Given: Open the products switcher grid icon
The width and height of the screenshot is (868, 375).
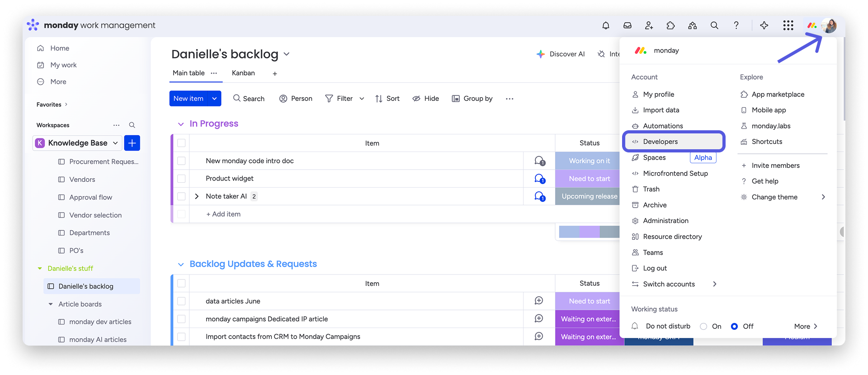Looking at the screenshot, I should point(788,25).
